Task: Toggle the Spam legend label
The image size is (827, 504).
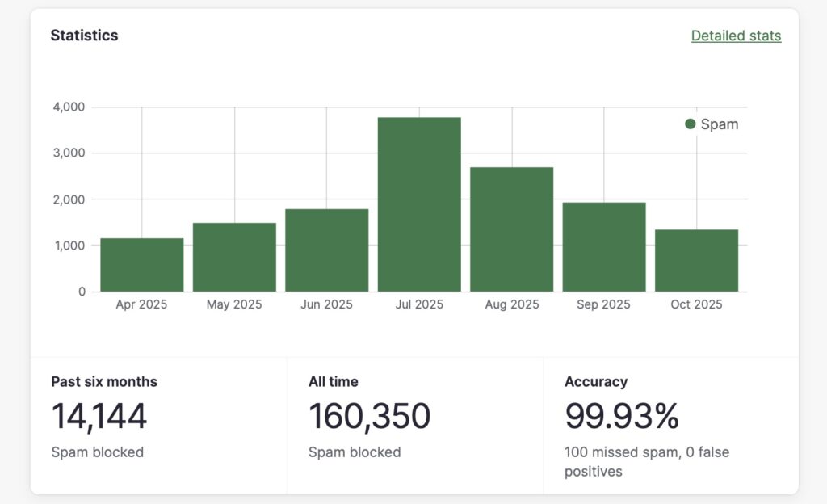Action: pyautogui.click(x=719, y=124)
